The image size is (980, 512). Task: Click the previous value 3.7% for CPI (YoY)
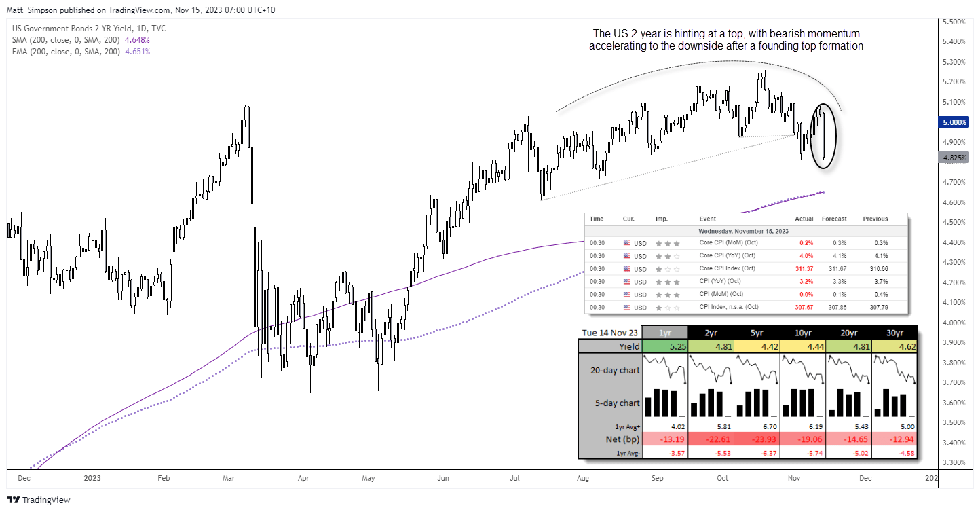point(880,281)
